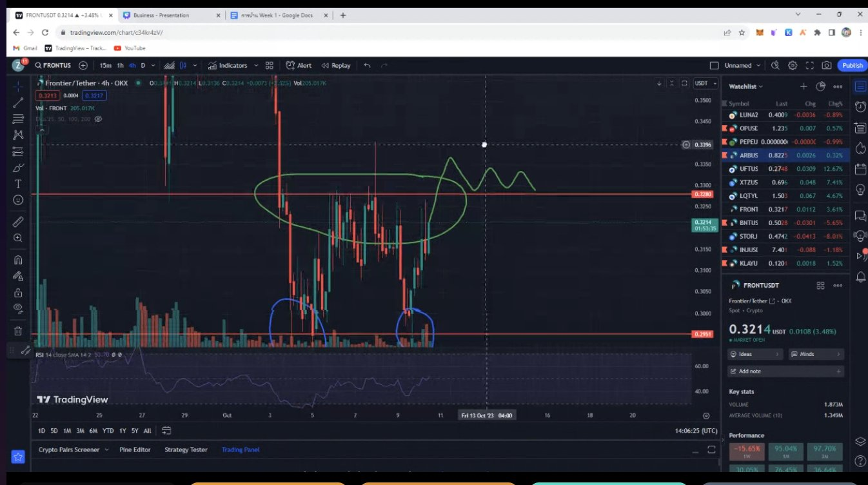Add symbol to watchlist plus icon
The width and height of the screenshot is (868, 485).
tap(804, 86)
